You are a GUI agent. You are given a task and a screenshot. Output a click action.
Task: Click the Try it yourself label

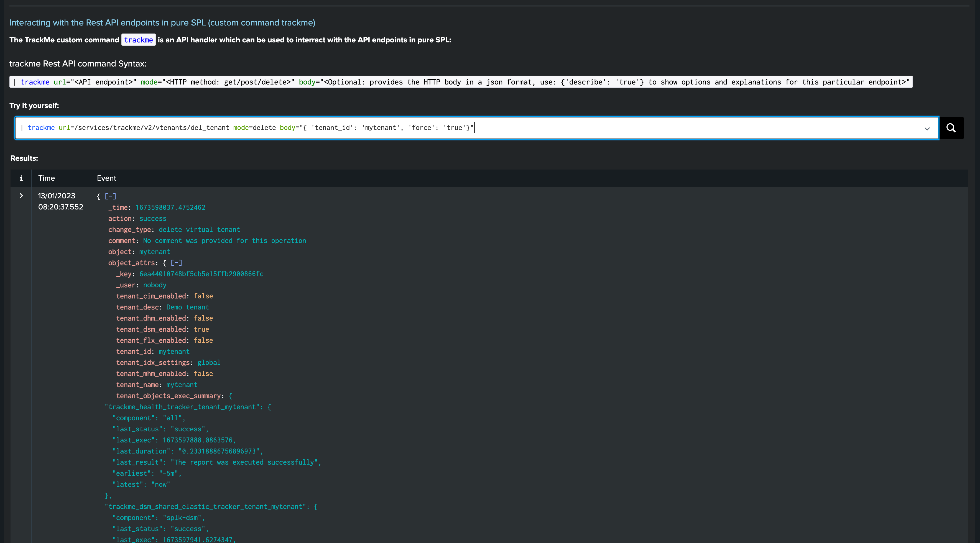point(34,106)
